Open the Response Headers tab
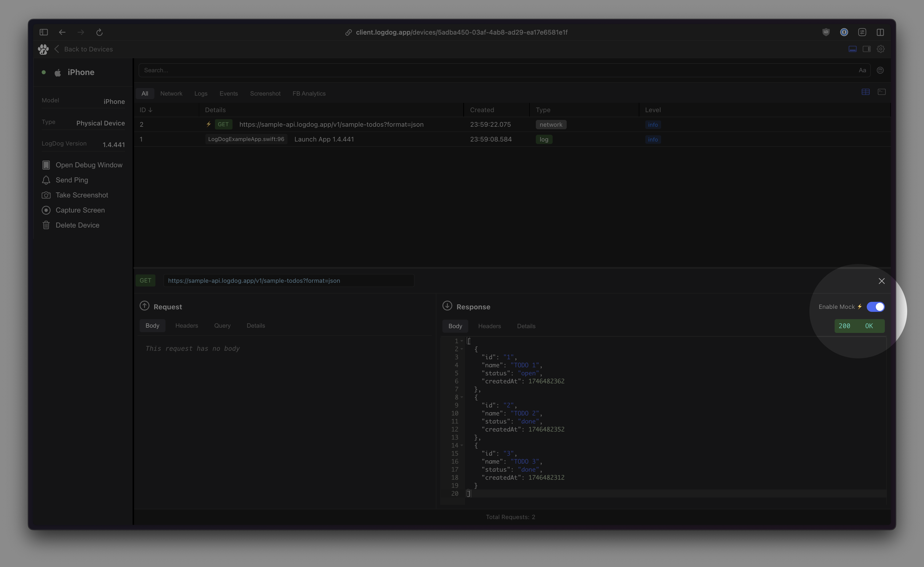This screenshot has height=567, width=924. 489,326
